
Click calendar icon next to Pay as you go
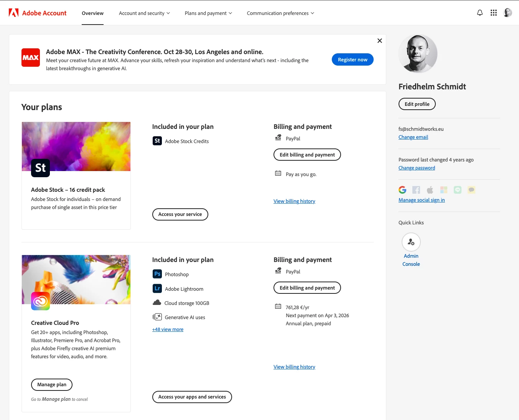[278, 173]
